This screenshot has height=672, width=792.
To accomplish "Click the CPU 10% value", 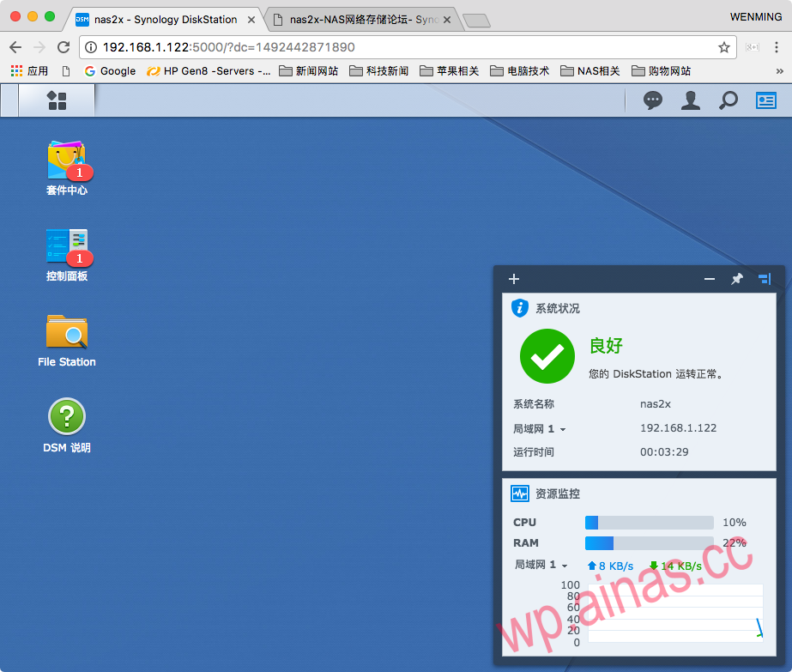I will click(734, 523).
